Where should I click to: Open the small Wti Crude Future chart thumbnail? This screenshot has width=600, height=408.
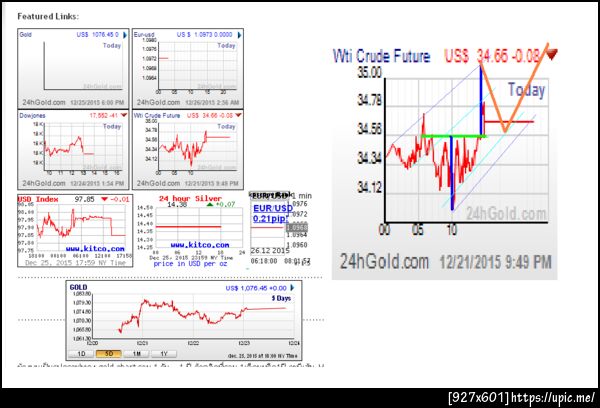coord(188,149)
